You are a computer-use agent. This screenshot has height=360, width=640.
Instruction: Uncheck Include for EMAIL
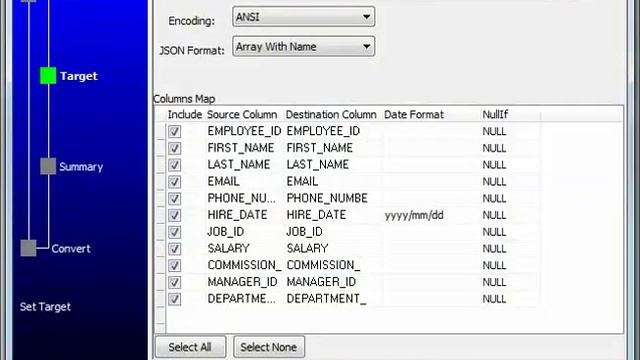[174, 182]
